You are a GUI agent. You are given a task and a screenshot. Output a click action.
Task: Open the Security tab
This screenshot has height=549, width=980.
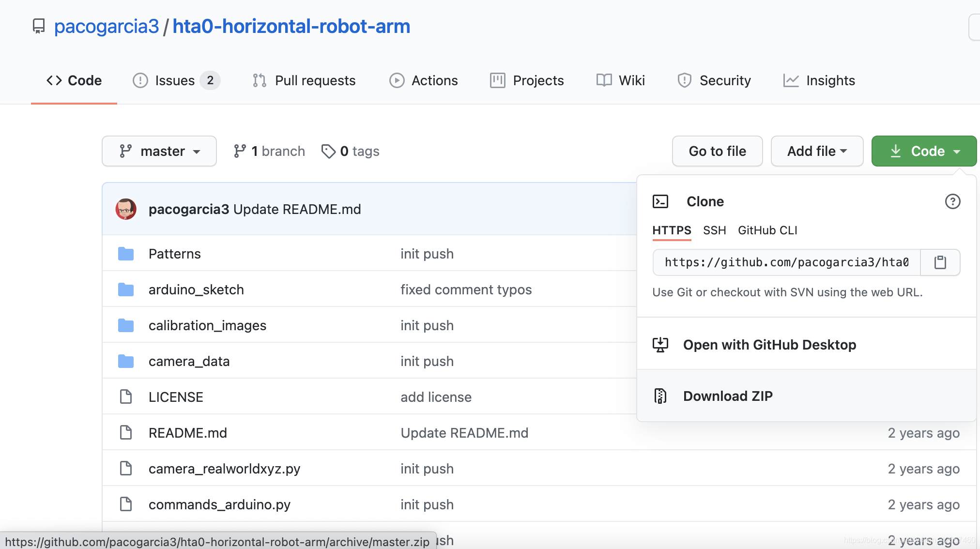click(714, 80)
